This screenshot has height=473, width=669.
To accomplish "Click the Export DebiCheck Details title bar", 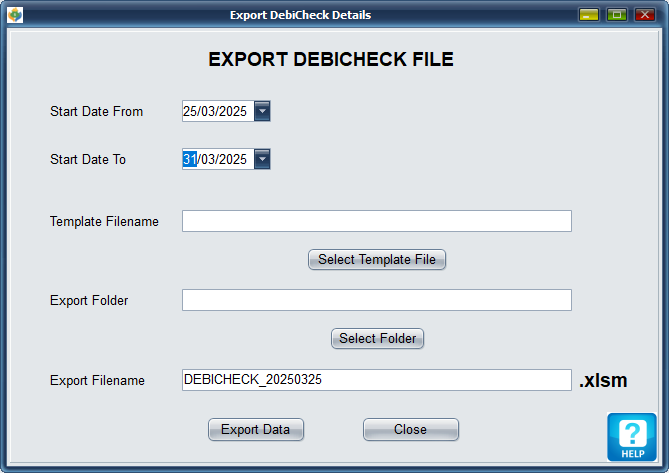I will pos(300,15).
